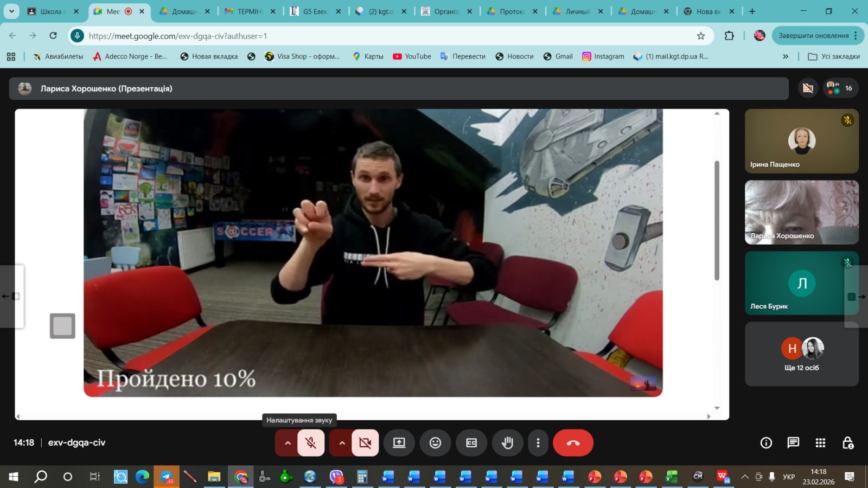Viewport: 868px width, 488px height.
Task: Click the presentation vertical scrollbar
Action: pyautogui.click(x=717, y=220)
